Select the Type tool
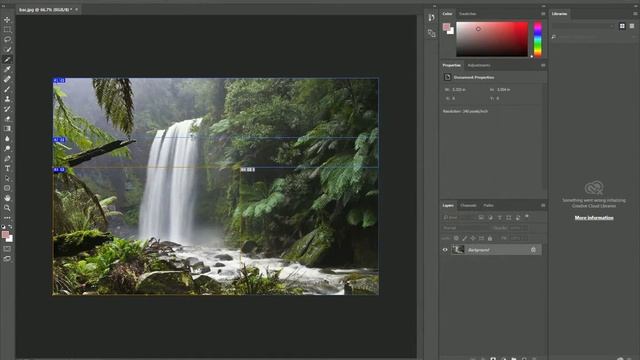Viewport: 640px width, 360px height. [x=7, y=168]
